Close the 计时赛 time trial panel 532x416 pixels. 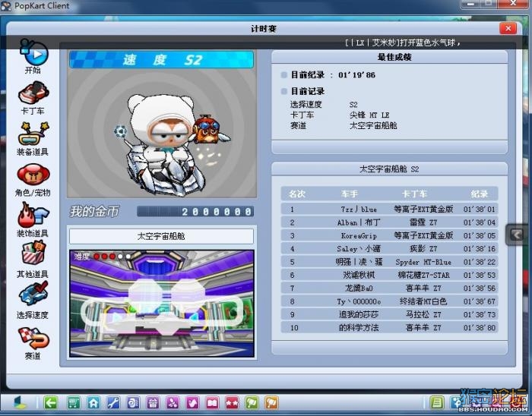click(508, 28)
